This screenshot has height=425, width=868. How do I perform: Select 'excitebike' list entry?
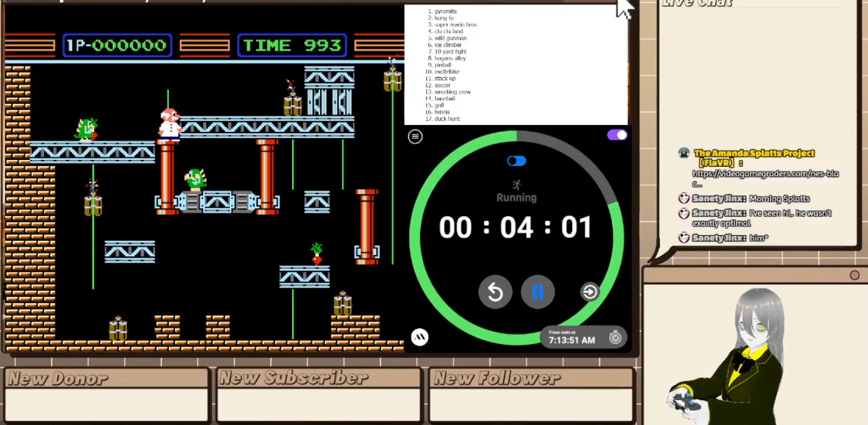click(x=446, y=72)
